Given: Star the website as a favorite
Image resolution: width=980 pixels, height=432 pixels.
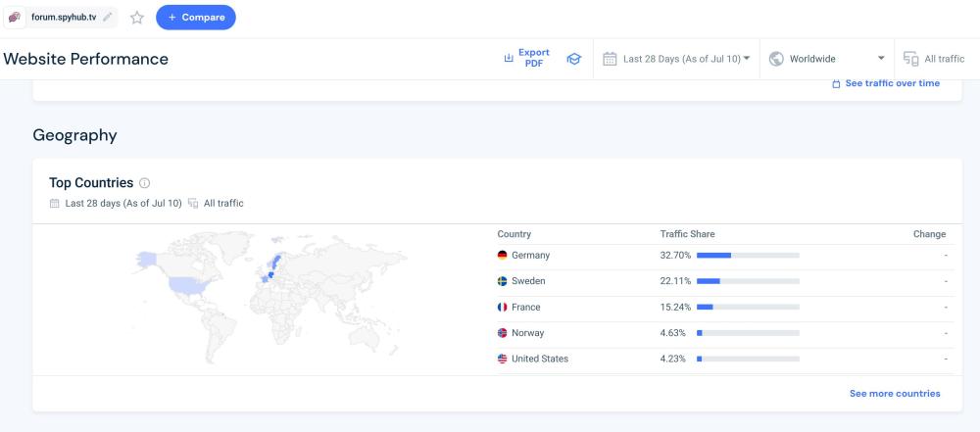Looking at the screenshot, I should (137, 18).
